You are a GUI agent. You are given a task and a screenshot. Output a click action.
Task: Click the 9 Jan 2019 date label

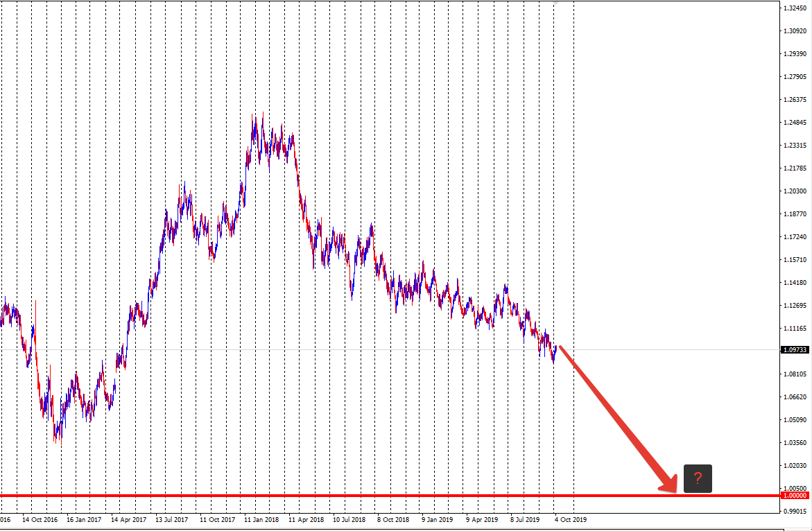pyautogui.click(x=437, y=520)
